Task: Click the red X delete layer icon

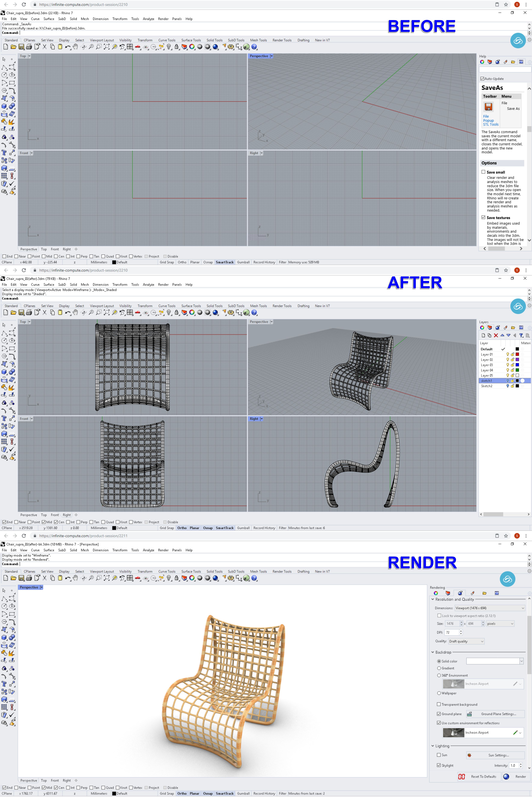Action: pyautogui.click(x=496, y=335)
